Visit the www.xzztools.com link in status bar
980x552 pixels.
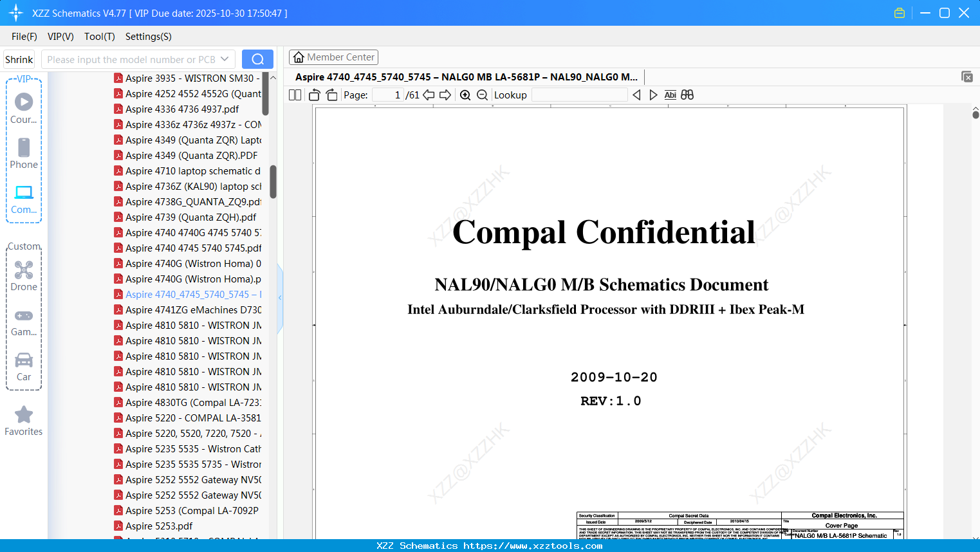pos(533,546)
